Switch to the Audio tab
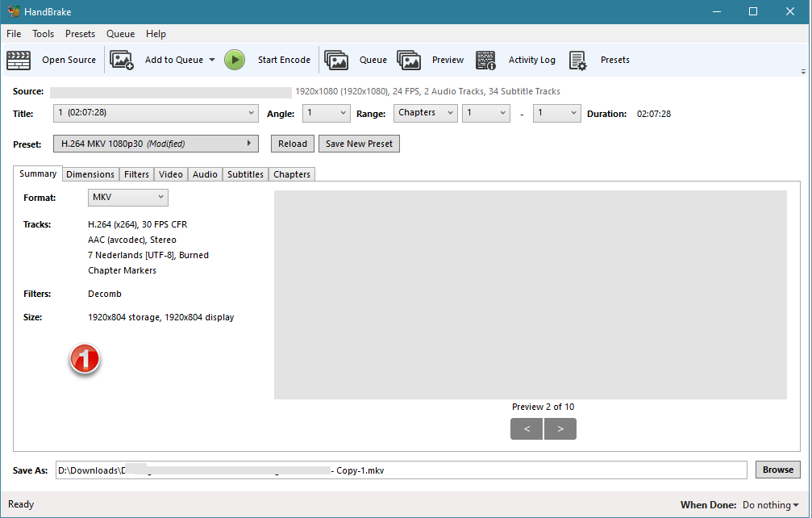812x518 pixels. (x=205, y=174)
